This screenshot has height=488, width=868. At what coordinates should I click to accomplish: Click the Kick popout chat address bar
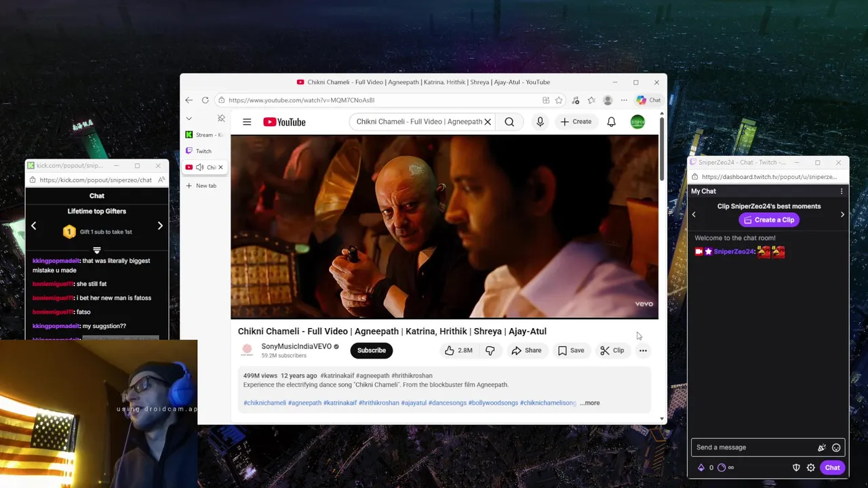[x=96, y=180]
